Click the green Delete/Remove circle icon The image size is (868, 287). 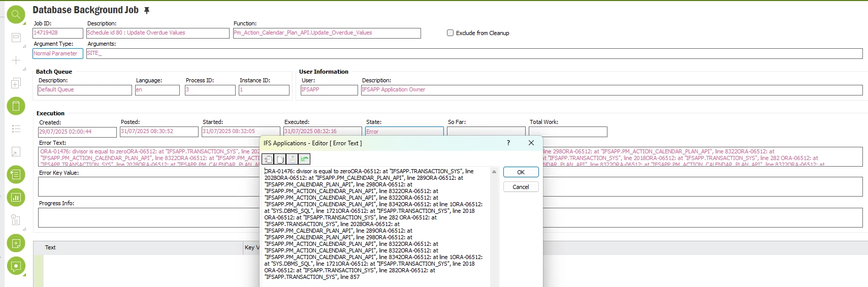pyautogui.click(x=16, y=106)
